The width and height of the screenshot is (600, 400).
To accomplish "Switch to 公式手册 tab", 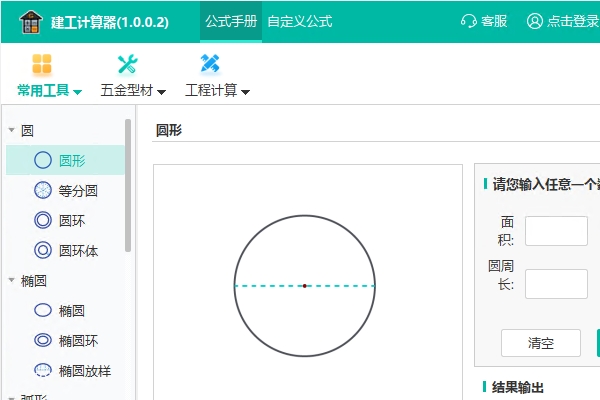I will click(231, 21).
